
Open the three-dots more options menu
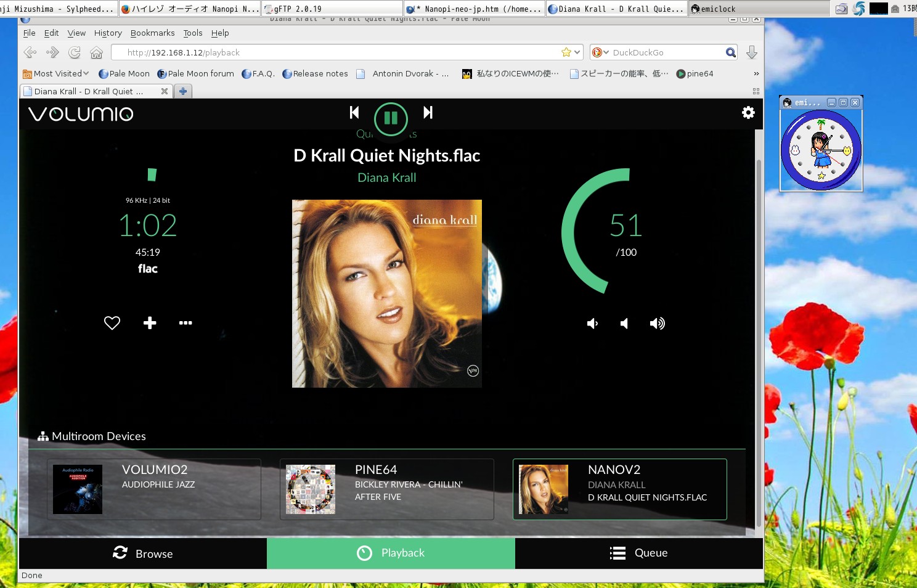click(x=185, y=323)
